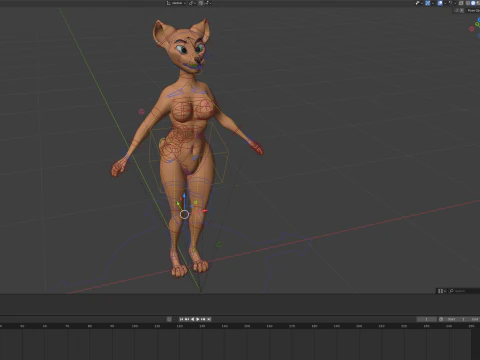Click the red X axis navigation gizmo ball

(x=471, y=29)
